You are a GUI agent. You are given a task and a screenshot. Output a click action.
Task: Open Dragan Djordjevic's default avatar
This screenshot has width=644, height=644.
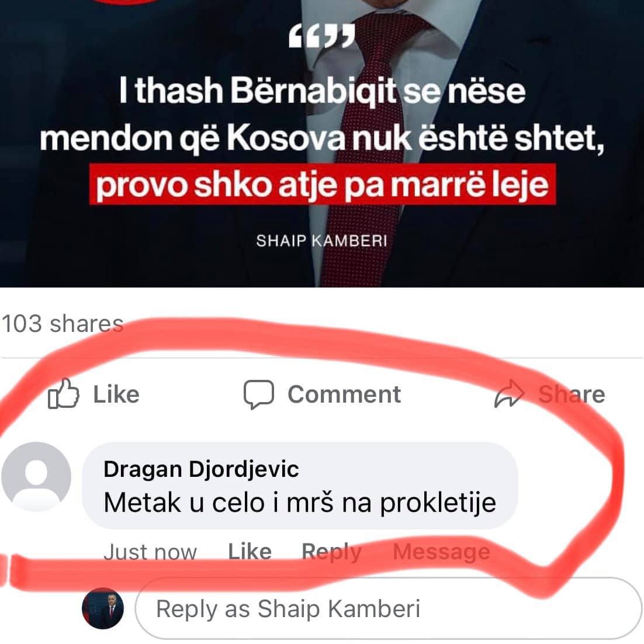coord(36,477)
